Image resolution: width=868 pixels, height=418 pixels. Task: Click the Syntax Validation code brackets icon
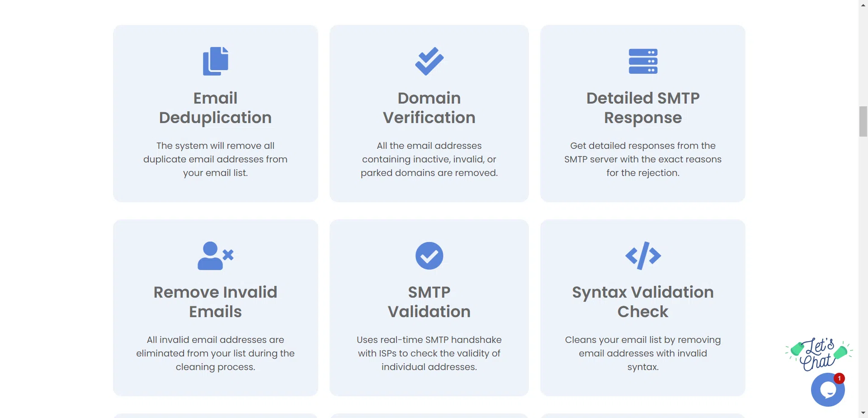click(643, 256)
